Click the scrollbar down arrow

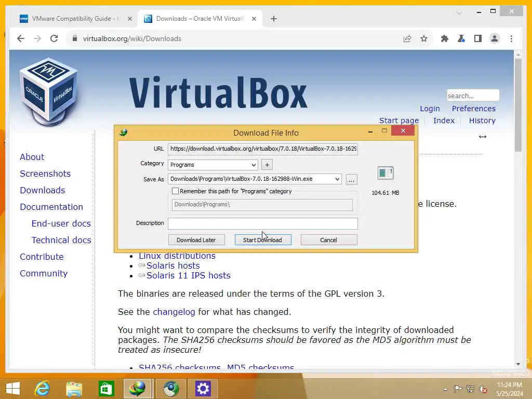click(518, 364)
